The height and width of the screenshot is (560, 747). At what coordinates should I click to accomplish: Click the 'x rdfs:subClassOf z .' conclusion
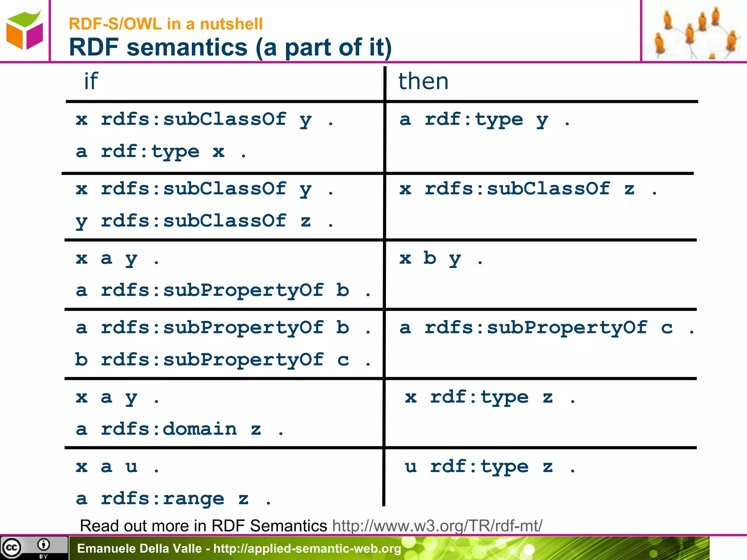(528, 189)
